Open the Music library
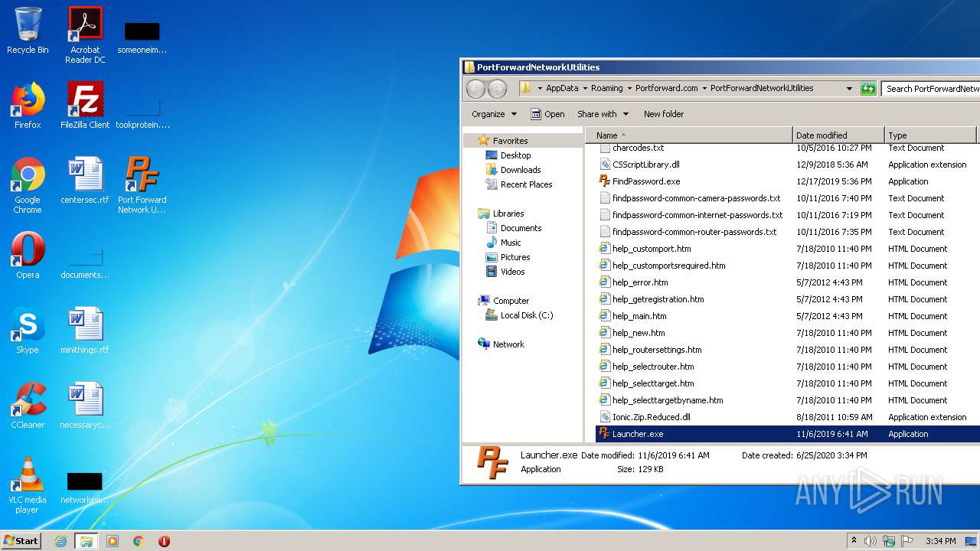 [x=511, y=243]
